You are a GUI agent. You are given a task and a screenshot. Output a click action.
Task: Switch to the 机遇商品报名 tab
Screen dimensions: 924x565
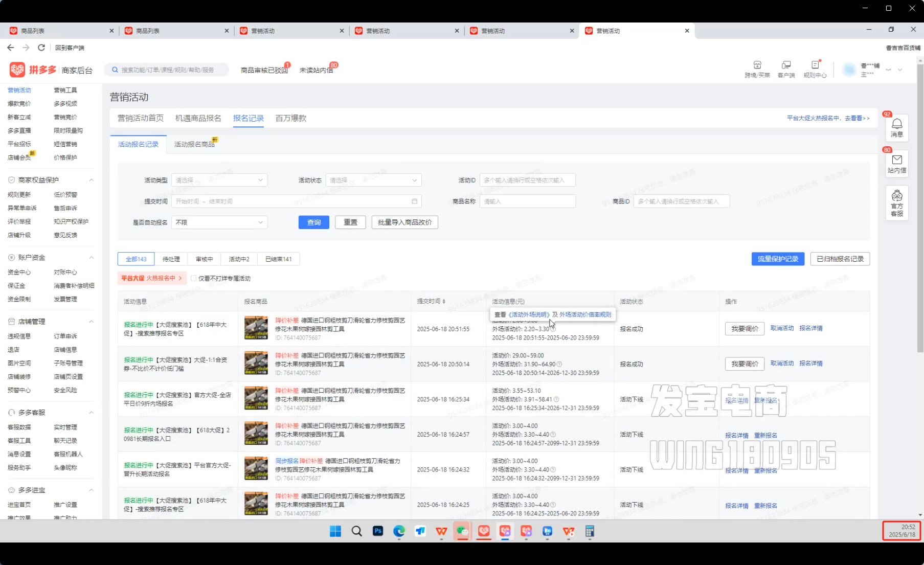click(198, 118)
